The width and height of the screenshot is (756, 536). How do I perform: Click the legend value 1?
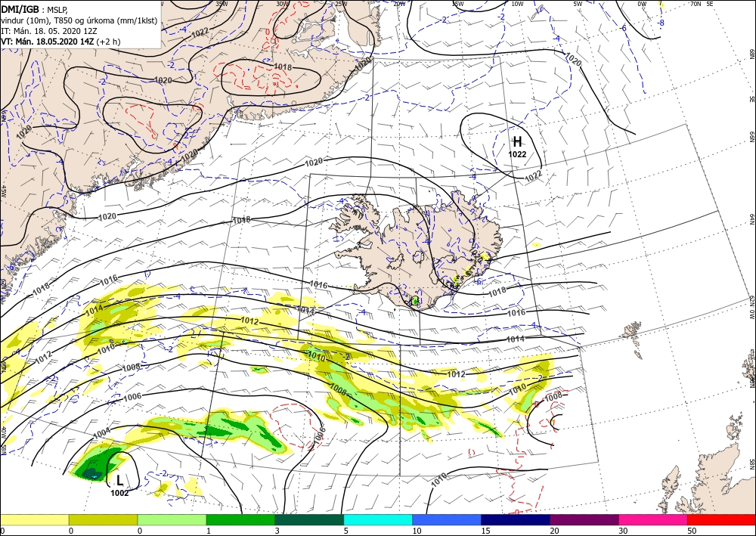209,531
